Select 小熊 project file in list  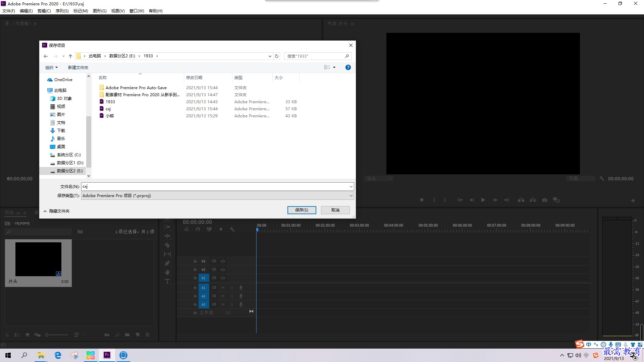click(x=110, y=116)
